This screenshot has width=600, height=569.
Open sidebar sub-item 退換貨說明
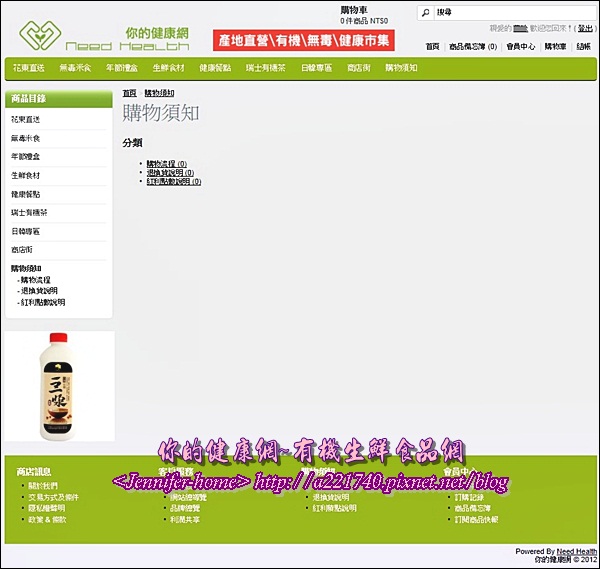(39, 291)
